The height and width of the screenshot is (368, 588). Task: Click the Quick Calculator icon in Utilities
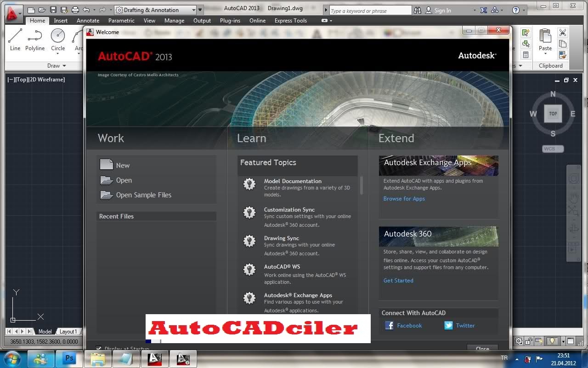coord(526,55)
